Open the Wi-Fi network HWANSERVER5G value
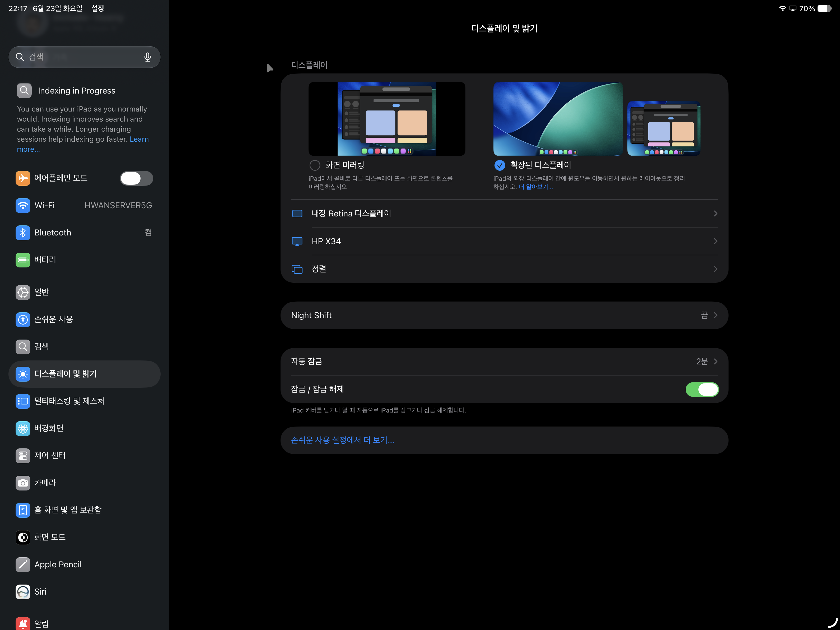This screenshot has height=630, width=840. pos(118,206)
